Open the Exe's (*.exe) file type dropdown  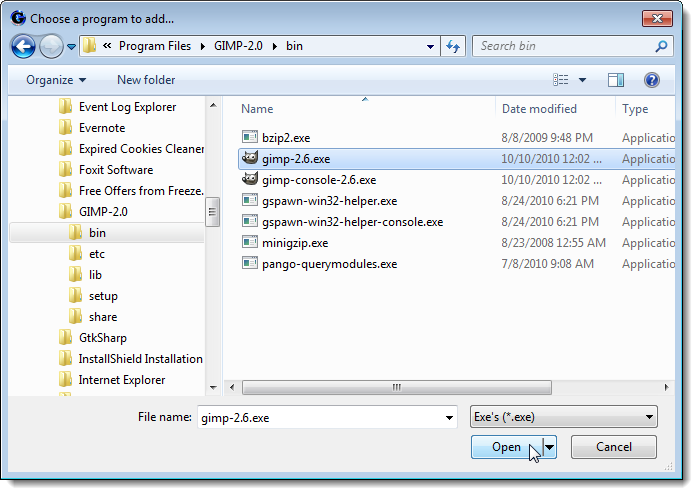[x=564, y=417]
